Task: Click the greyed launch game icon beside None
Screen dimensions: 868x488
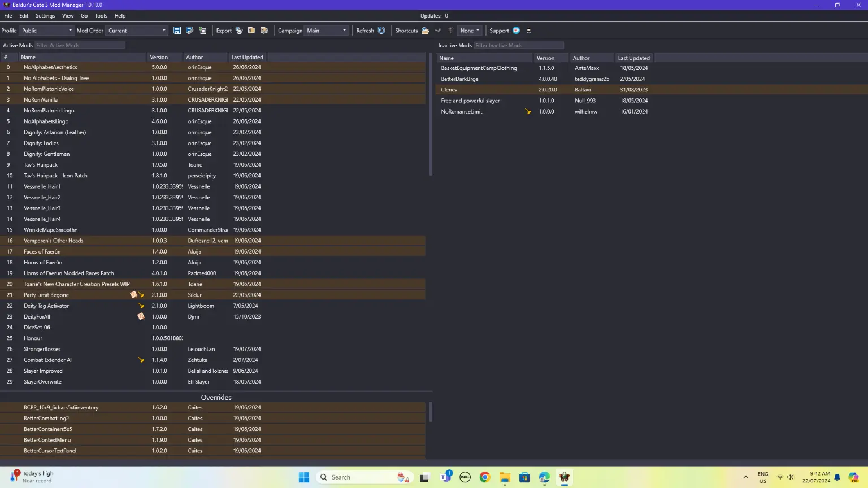Action: (x=450, y=30)
